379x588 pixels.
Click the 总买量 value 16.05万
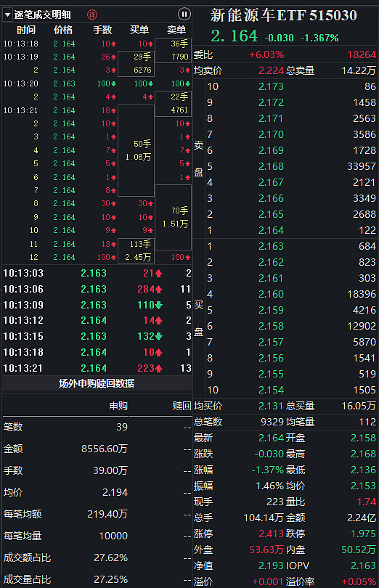click(359, 406)
